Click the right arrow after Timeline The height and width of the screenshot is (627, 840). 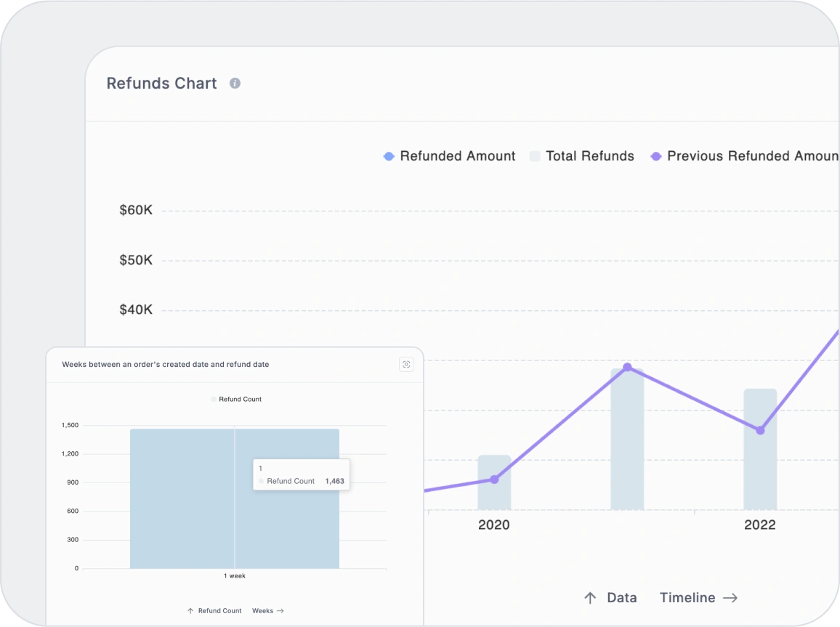(730, 598)
